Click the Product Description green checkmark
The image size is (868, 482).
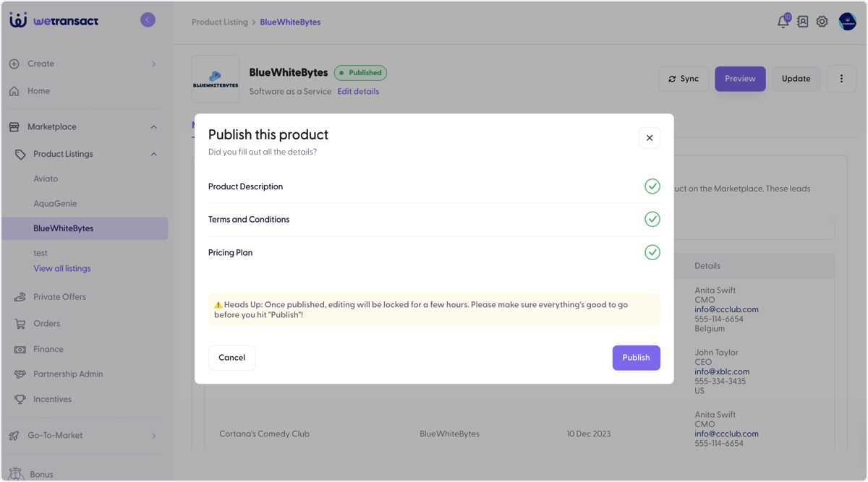652,186
